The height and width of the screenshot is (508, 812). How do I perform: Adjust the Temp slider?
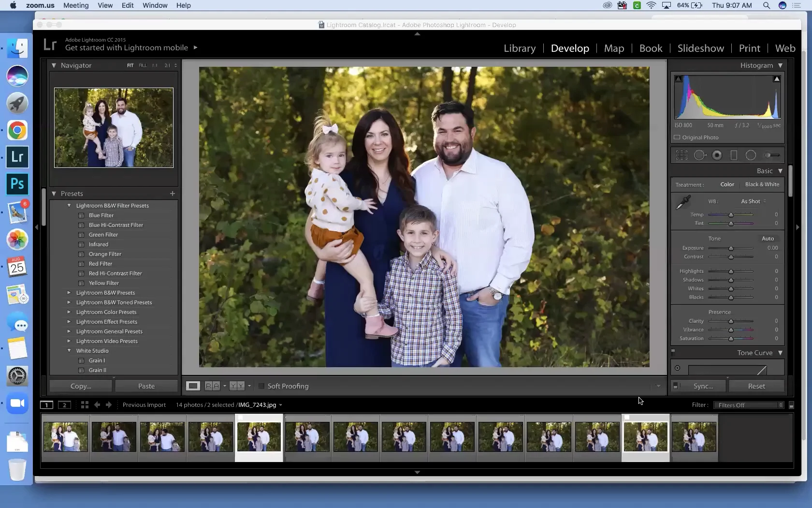click(731, 215)
